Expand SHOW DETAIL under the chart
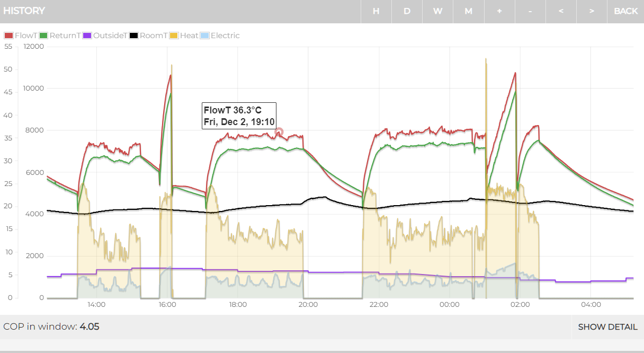 click(x=607, y=327)
